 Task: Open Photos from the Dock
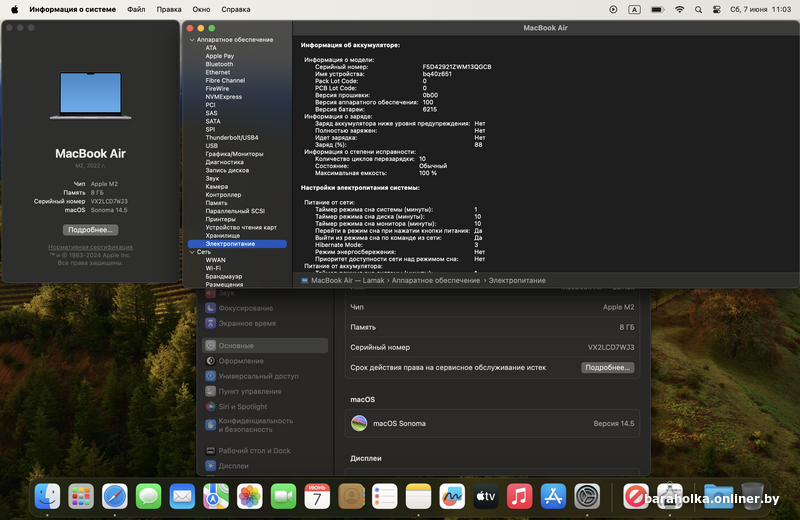(249, 496)
